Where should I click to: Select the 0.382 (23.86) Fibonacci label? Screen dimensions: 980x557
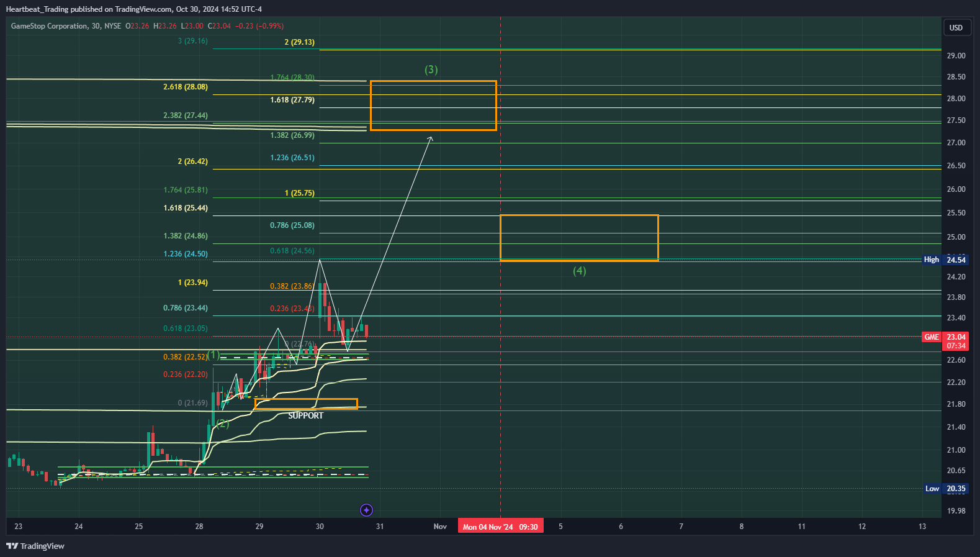[292, 286]
